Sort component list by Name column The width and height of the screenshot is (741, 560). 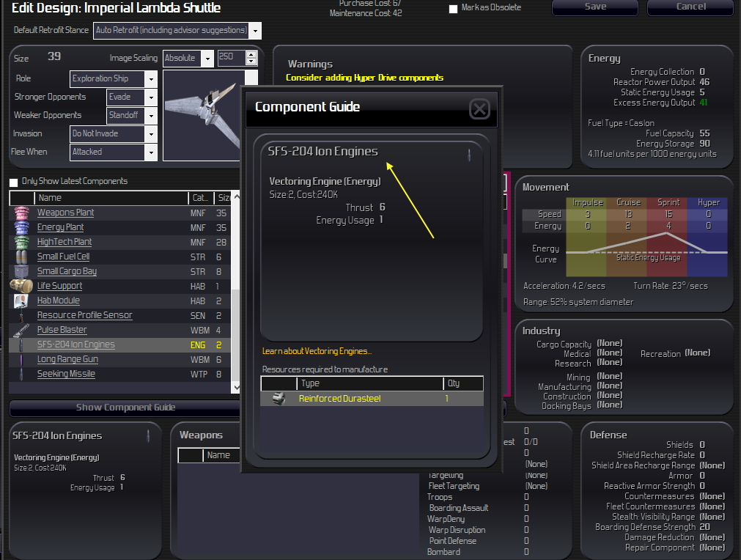point(111,198)
